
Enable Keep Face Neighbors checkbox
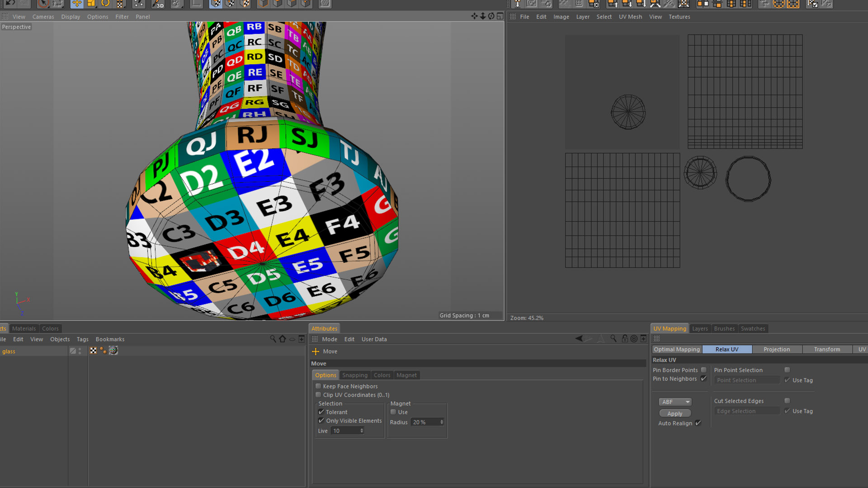(x=318, y=386)
